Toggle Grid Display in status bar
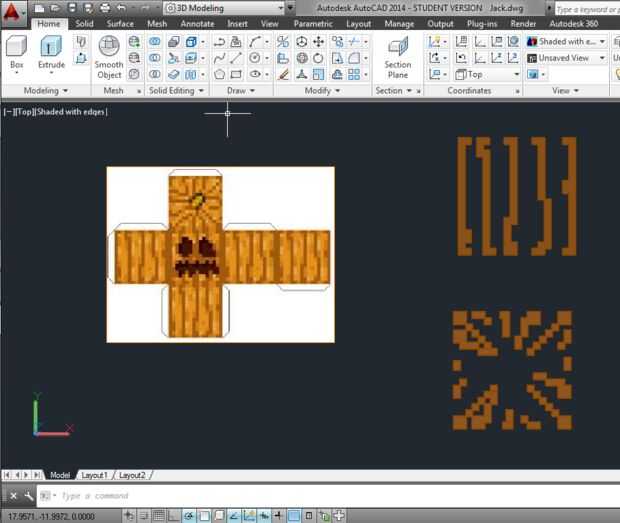This screenshot has height=523, width=620. [x=158, y=515]
